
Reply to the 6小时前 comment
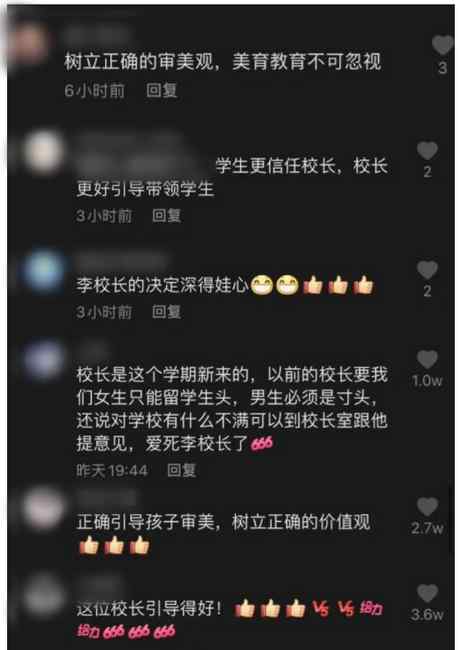pyautogui.click(x=162, y=90)
